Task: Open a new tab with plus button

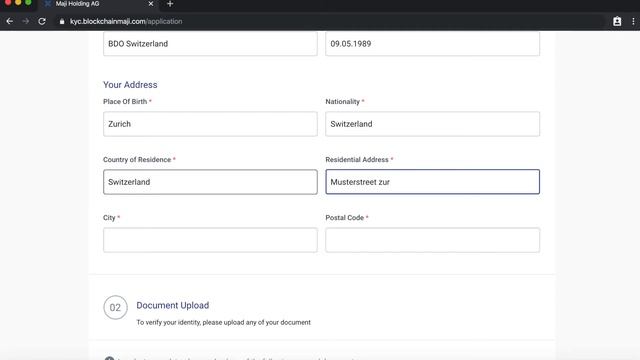Action: point(170,4)
